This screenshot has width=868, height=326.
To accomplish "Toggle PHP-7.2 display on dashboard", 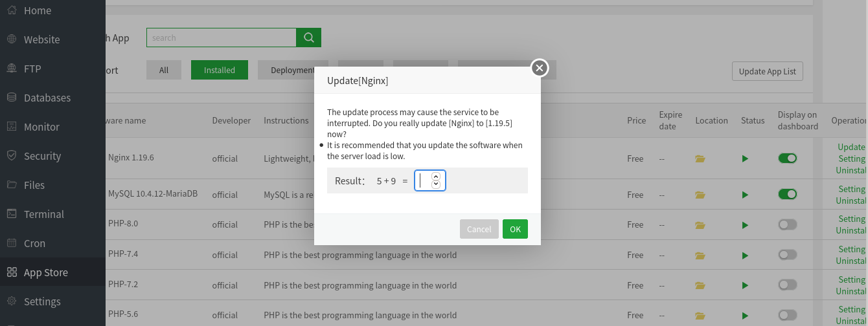I will pos(788,285).
